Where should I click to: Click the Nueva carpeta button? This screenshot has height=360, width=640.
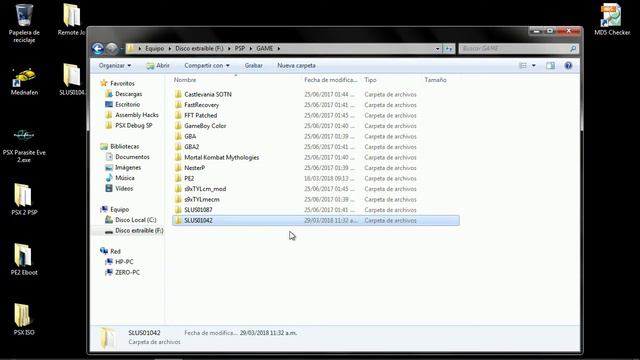[296, 65]
